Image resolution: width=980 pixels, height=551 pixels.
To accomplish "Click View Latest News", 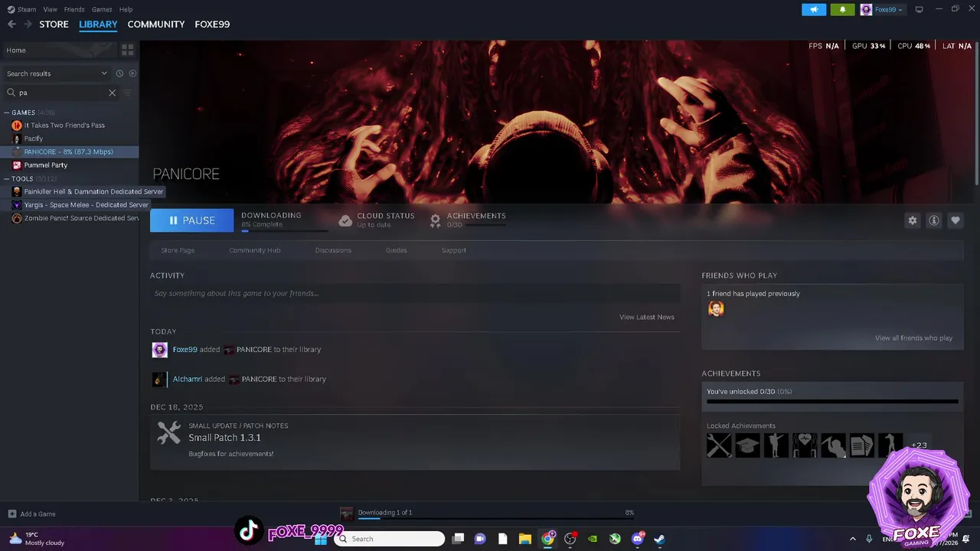I will [647, 317].
